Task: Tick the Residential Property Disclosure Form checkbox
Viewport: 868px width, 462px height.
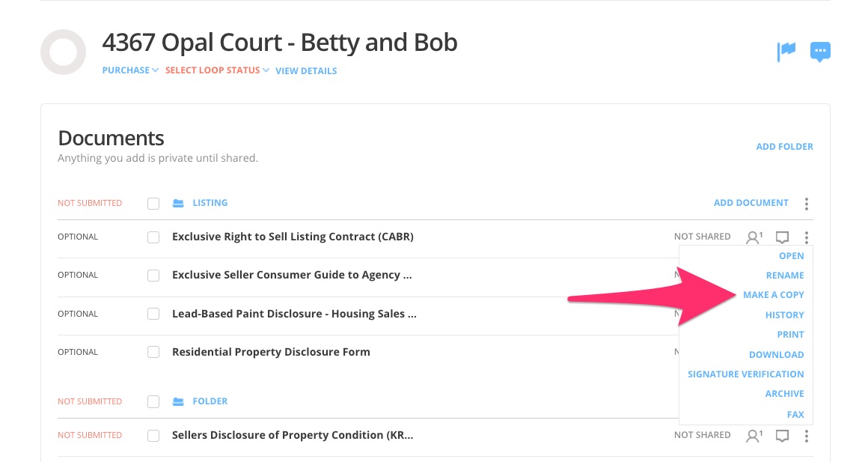Action: click(153, 352)
